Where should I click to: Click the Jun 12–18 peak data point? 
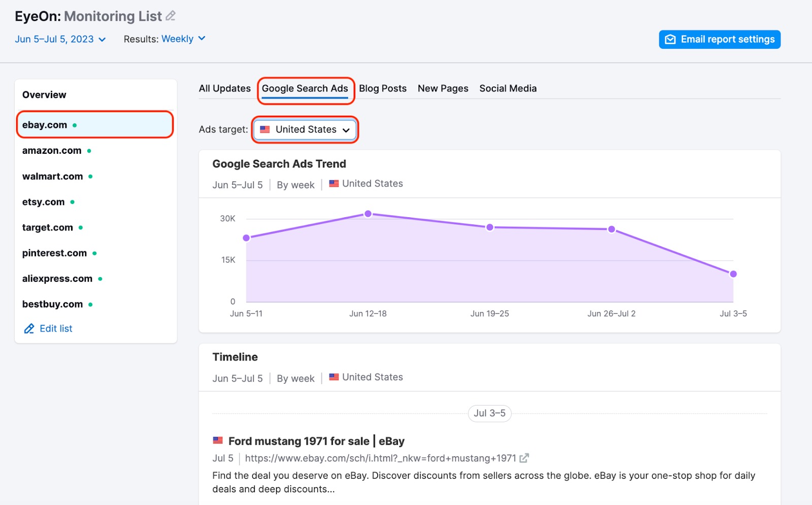pos(368,214)
